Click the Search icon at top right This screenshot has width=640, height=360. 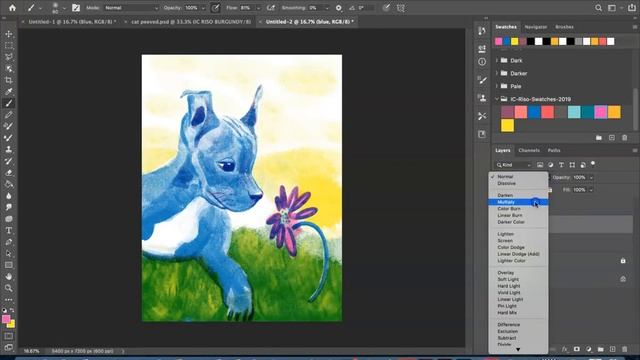tap(598, 8)
